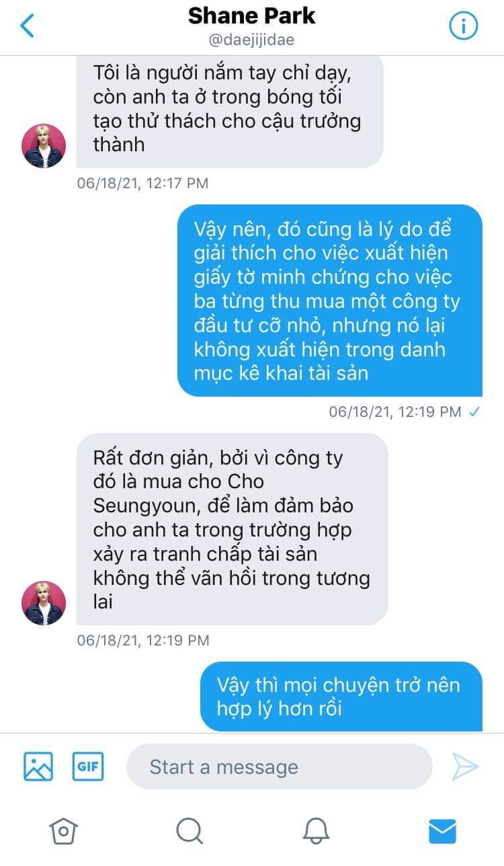Go to the Home tab
Screen dimensions: 504x866
(x=63, y=831)
